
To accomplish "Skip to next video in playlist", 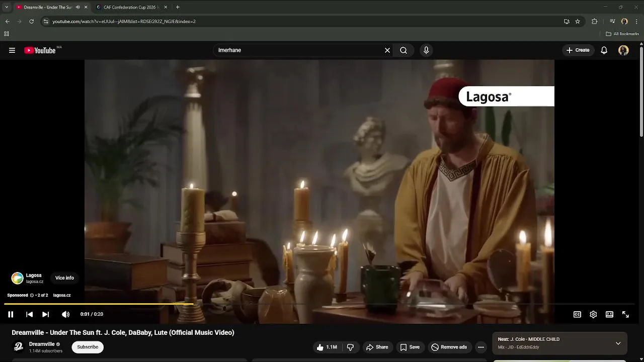I will [45, 314].
